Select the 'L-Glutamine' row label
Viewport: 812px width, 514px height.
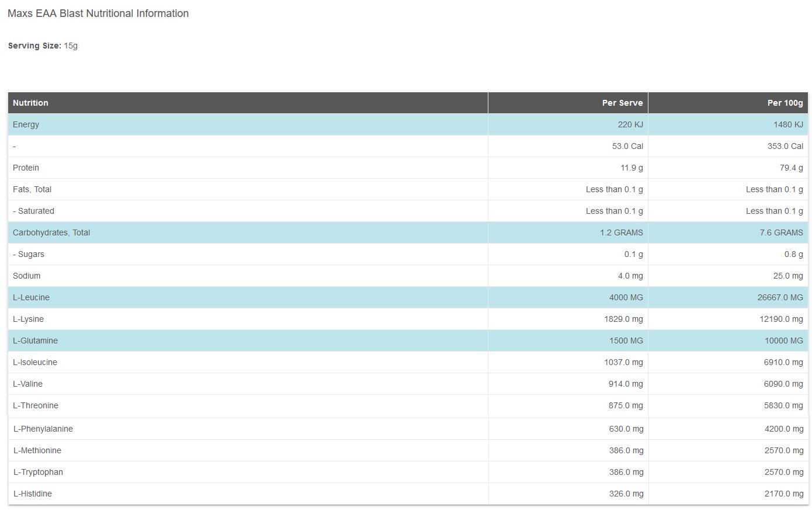point(35,341)
